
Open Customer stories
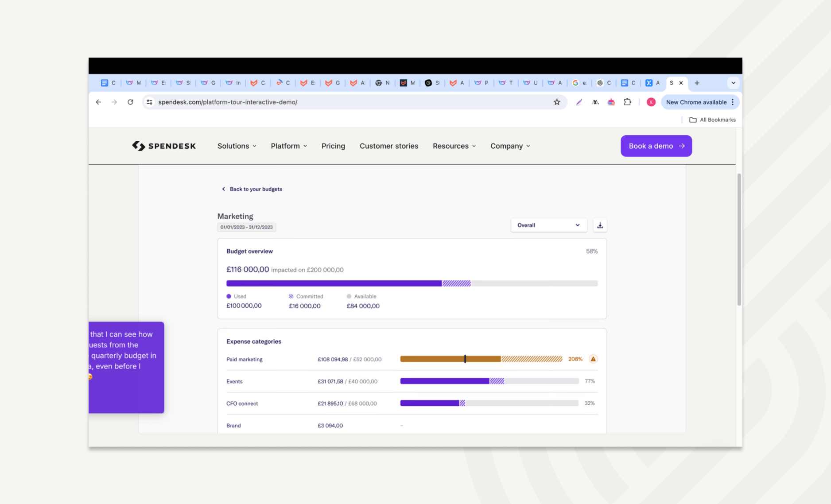(x=389, y=146)
